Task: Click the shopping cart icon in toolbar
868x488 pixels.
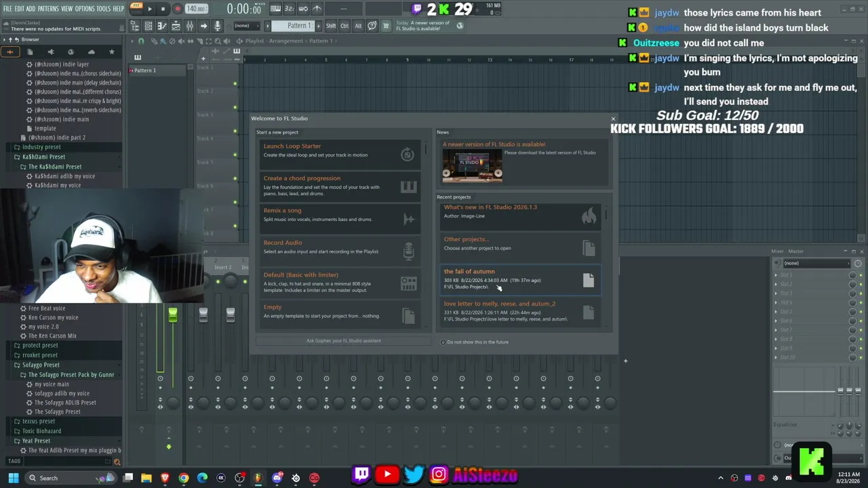Action: (x=386, y=26)
